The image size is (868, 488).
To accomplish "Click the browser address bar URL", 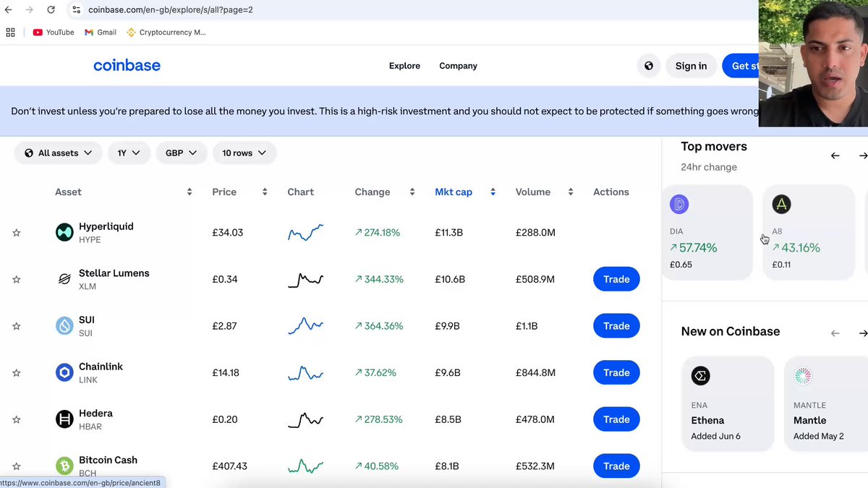I will [171, 10].
